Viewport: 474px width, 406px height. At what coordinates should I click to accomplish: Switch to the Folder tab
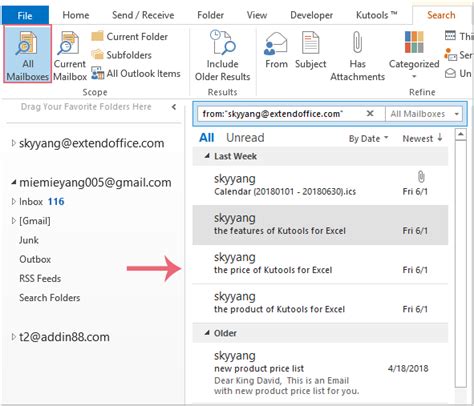click(210, 15)
